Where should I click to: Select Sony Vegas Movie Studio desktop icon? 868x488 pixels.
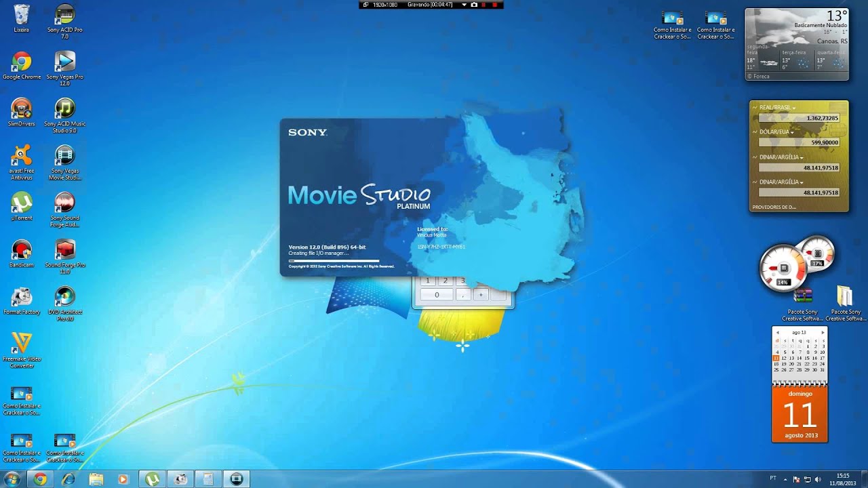(64, 163)
